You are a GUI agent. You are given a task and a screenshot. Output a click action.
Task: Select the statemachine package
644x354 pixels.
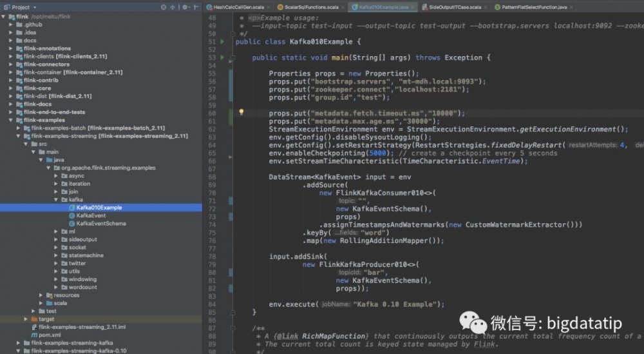pos(86,255)
